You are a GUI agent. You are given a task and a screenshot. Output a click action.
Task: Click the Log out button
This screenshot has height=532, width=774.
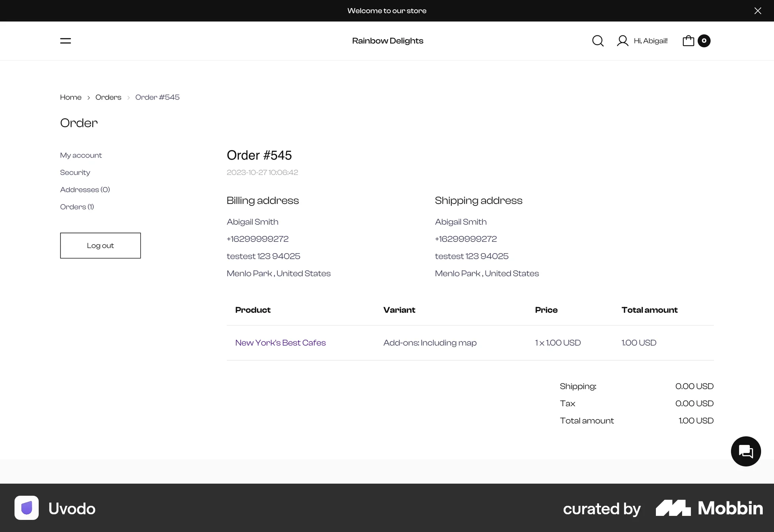tap(100, 245)
